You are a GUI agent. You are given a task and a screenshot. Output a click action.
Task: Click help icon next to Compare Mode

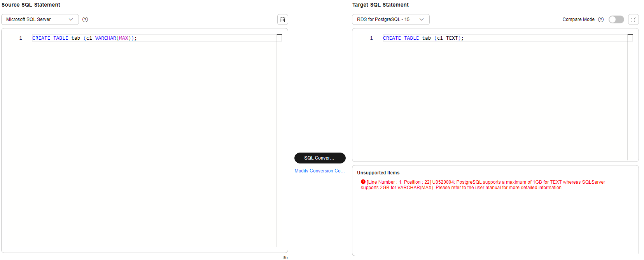click(x=601, y=19)
